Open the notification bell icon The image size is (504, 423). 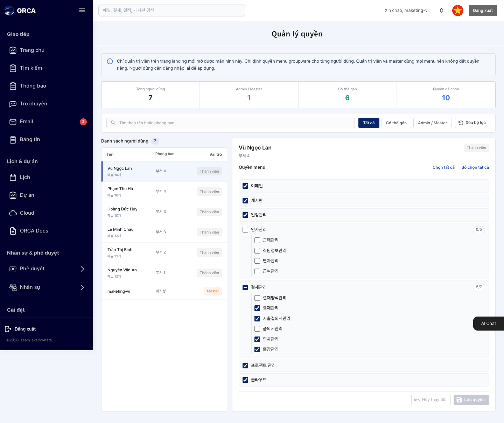click(x=441, y=11)
